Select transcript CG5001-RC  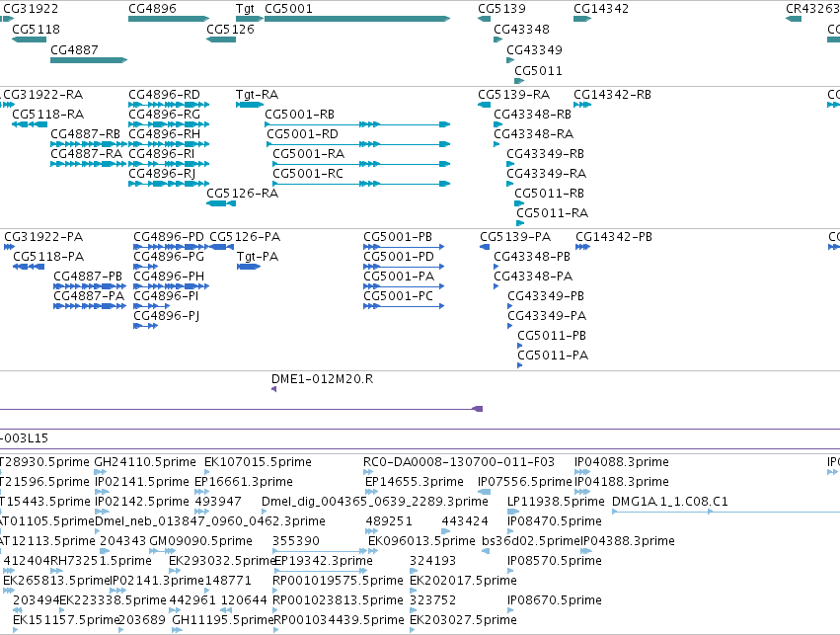(x=308, y=174)
